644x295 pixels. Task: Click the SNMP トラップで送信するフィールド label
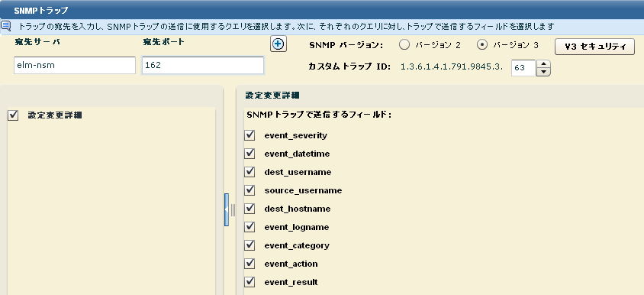coord(319,115)
